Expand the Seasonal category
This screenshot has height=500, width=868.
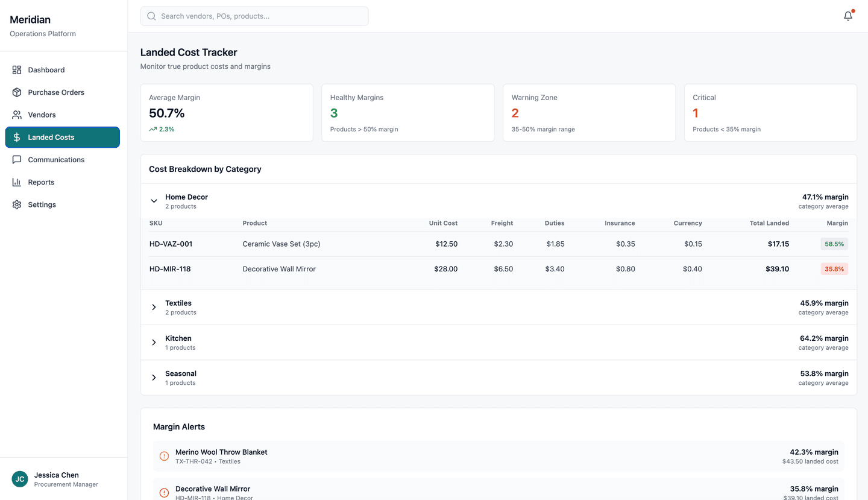(x=154, y=378)
